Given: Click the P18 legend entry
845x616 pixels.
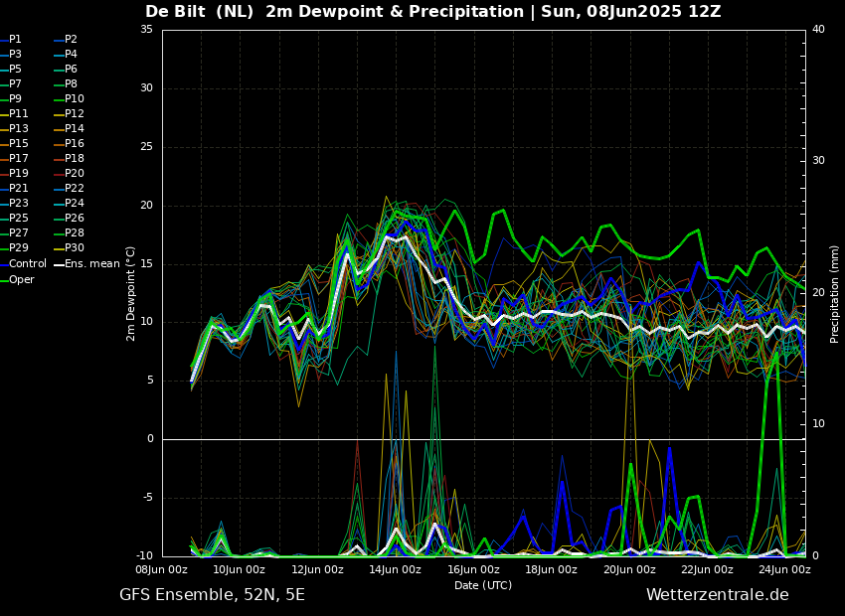Looking at the screenshot, I should pos(69,158).
